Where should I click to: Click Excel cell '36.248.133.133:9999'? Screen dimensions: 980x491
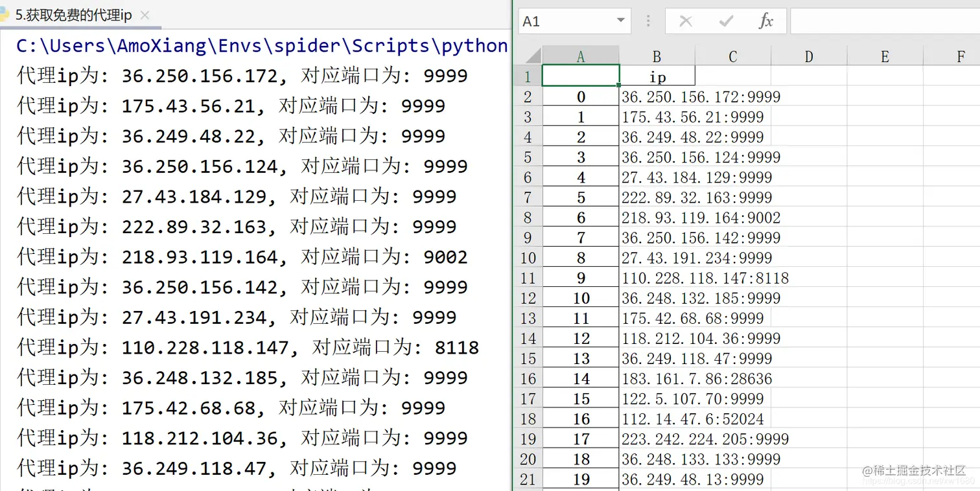tap(701, 459)
